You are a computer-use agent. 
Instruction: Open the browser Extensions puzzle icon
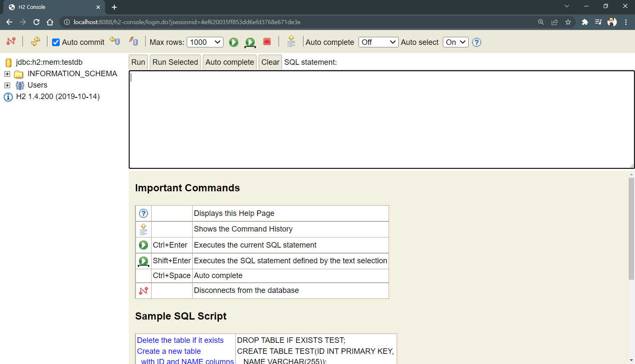[585, 22]
